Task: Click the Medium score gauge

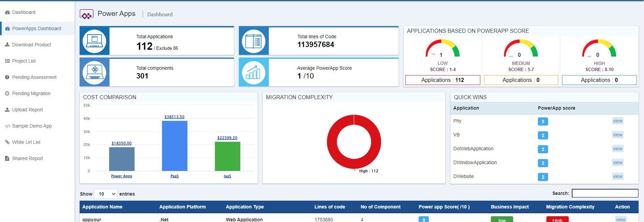Action: point(521,48)
